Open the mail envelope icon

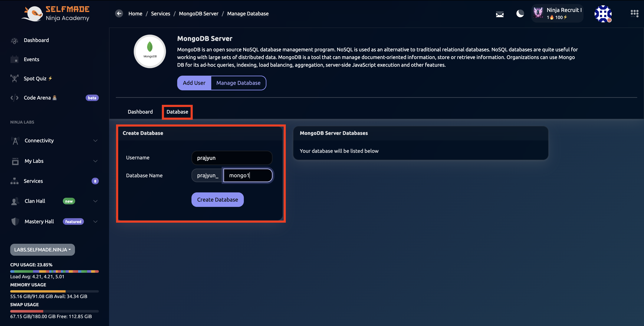(x=499, y=14)
